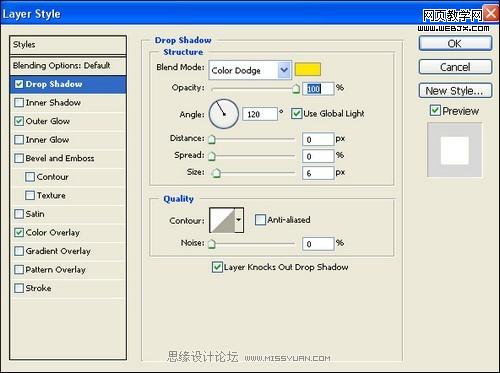Click the Opacity value field

318,89
